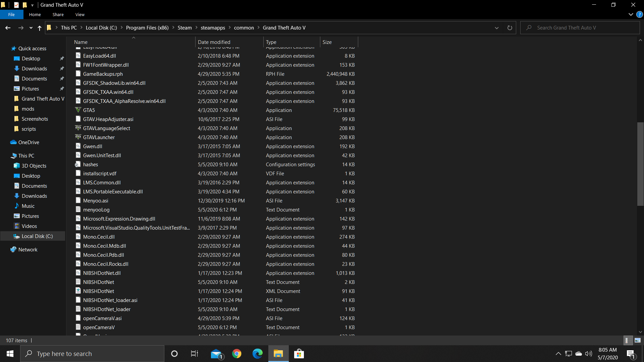
Task: Open Microsoft Store from taskbar
Action: click(x=299, y=354)
